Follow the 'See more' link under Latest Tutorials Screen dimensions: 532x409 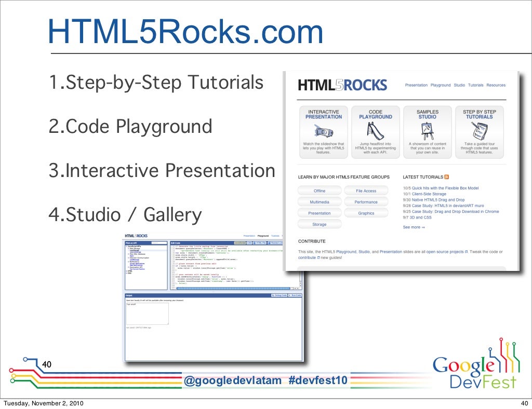(x=414, y=227)
